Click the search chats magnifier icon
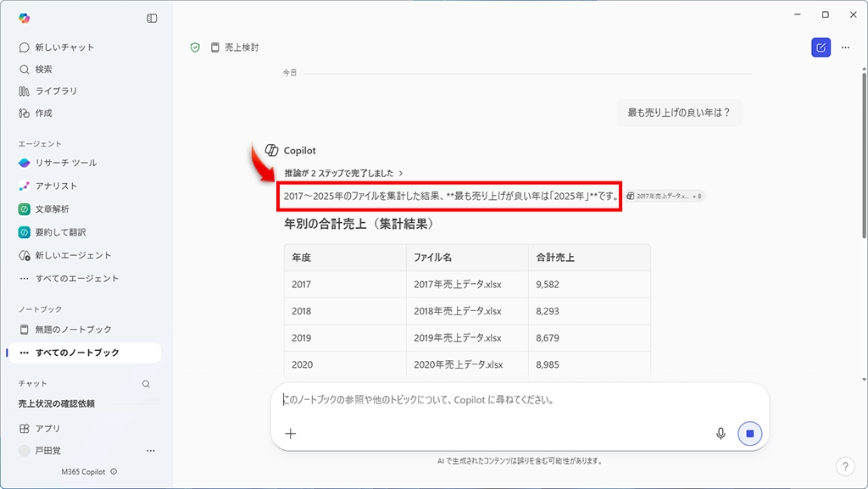 coord(146,384)
